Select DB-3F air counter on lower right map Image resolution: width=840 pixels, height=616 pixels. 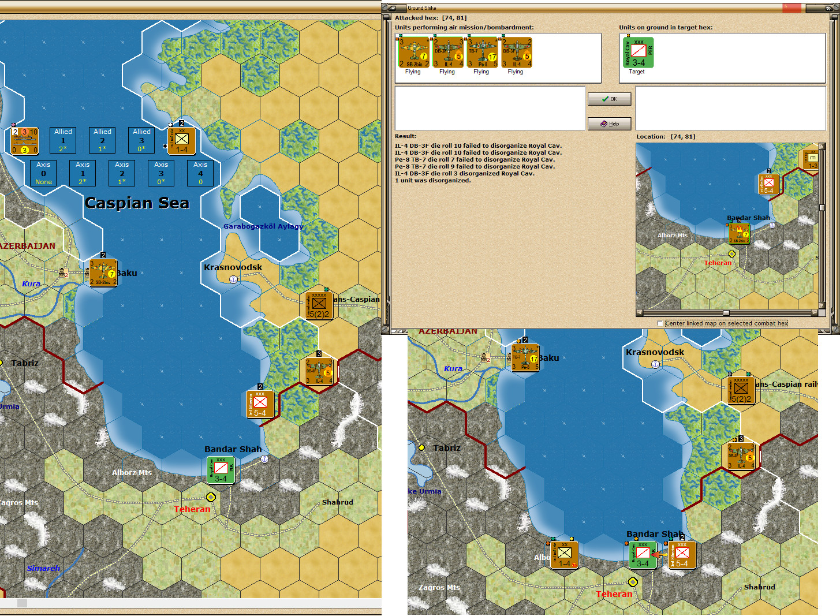741,456
